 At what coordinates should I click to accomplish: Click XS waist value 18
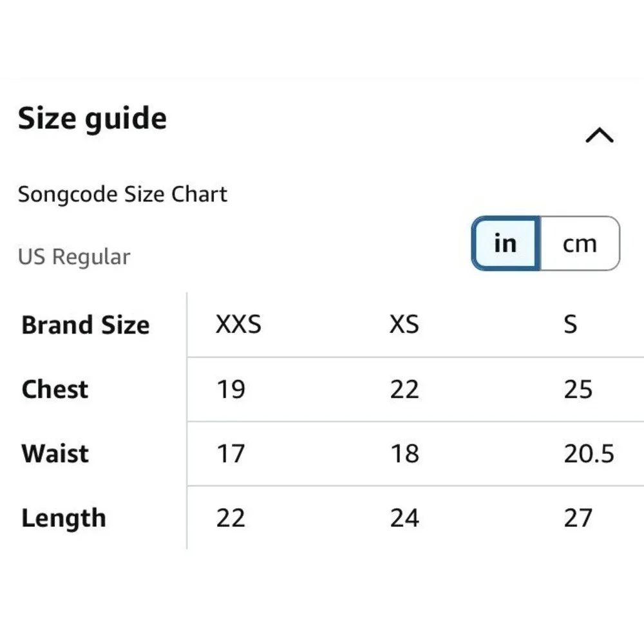pos(404,453)
